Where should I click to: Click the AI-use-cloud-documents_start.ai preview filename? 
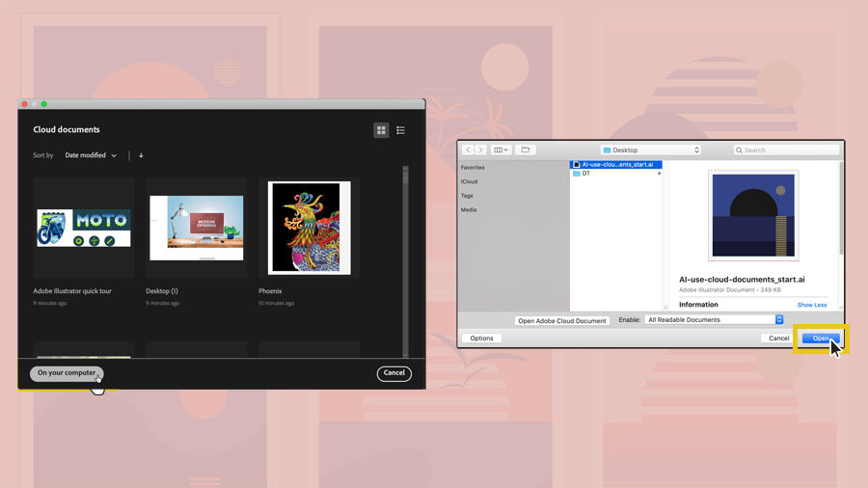(x=742, y=280)
